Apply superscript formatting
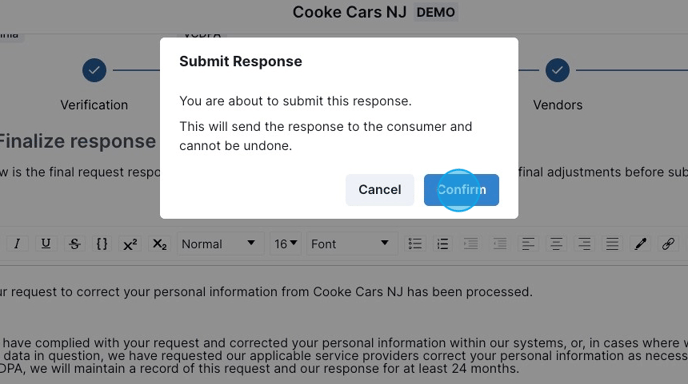Screen dimensions: 688x384 point(130,244)
